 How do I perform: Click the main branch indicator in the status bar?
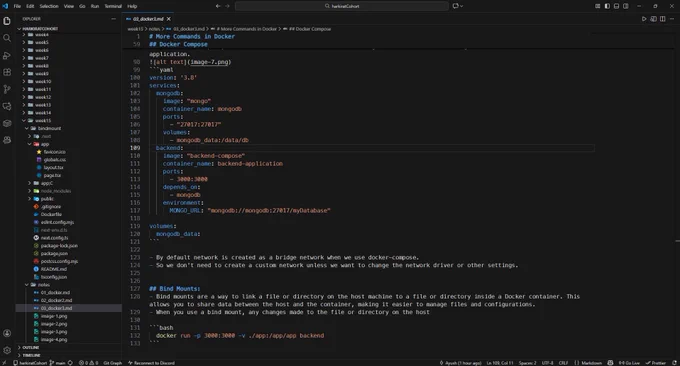tap(58, 363)
